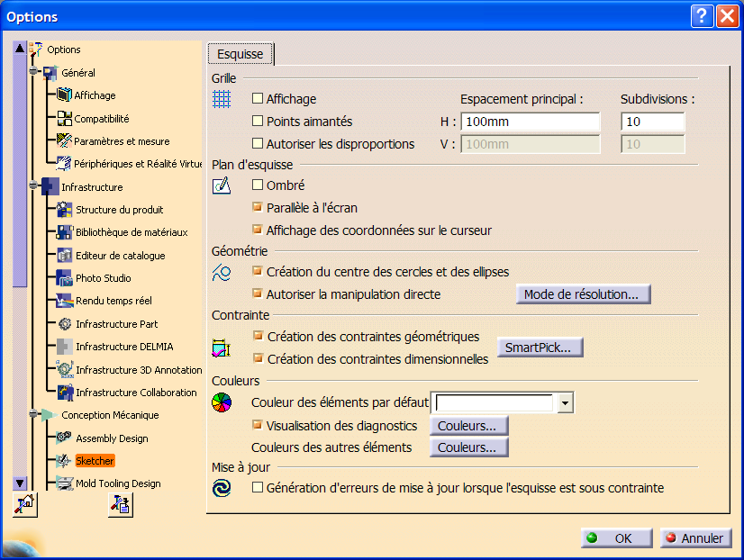Toggle Création des contraintes dimensionnelles

pos(258,358)
